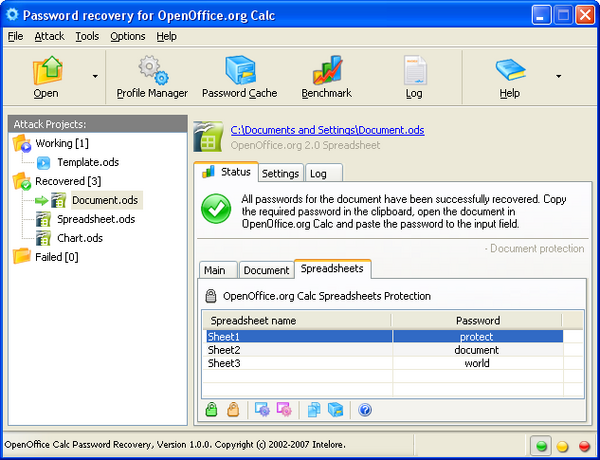Click the red status light
This screenshot has width=600, height=460.
tap(584, 446)
